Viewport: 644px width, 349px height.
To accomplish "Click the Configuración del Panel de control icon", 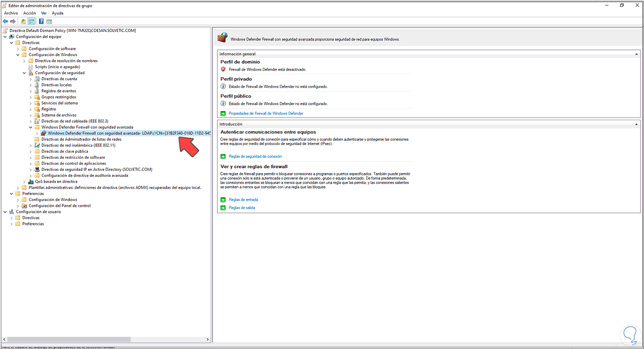I will pyautogui.click(x=24, y=206).
